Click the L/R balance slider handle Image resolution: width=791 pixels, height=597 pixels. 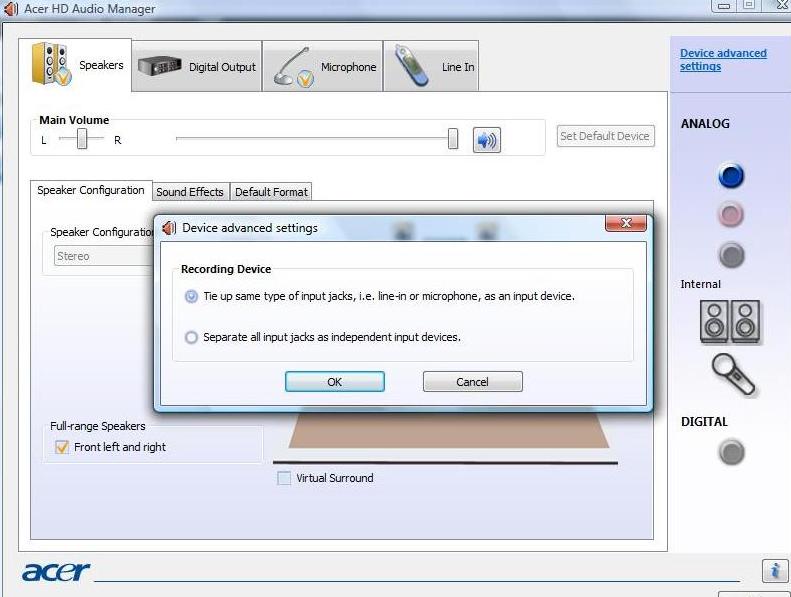pos(82,138)
